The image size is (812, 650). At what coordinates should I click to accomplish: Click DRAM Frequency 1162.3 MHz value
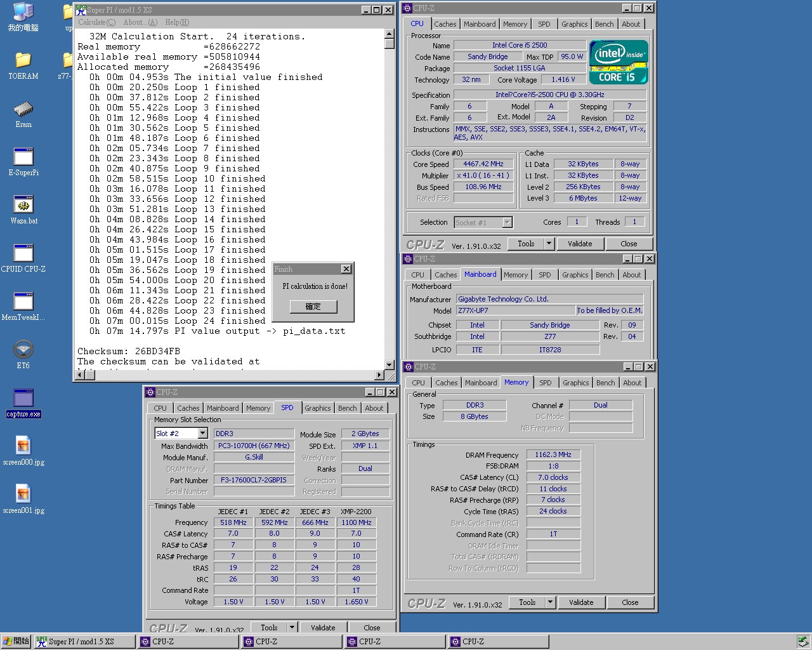pyautogui.click(x=553, y=454)
